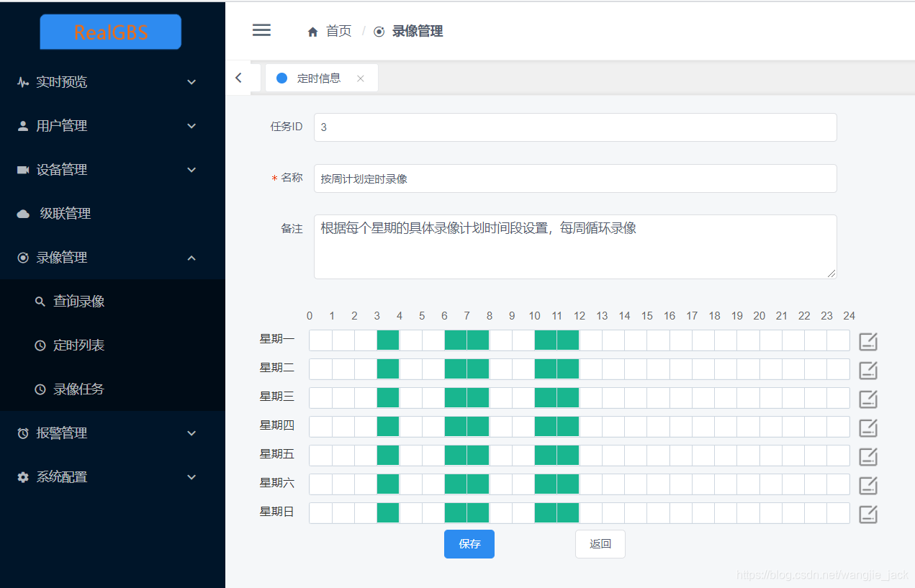Click the blue dot on 定时信息 tab

[281, 78]
